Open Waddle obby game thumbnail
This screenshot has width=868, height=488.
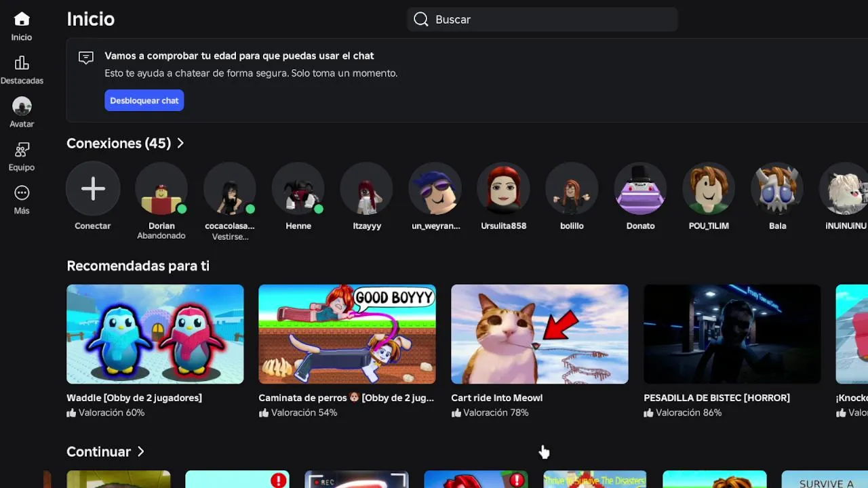pos(155,334)
